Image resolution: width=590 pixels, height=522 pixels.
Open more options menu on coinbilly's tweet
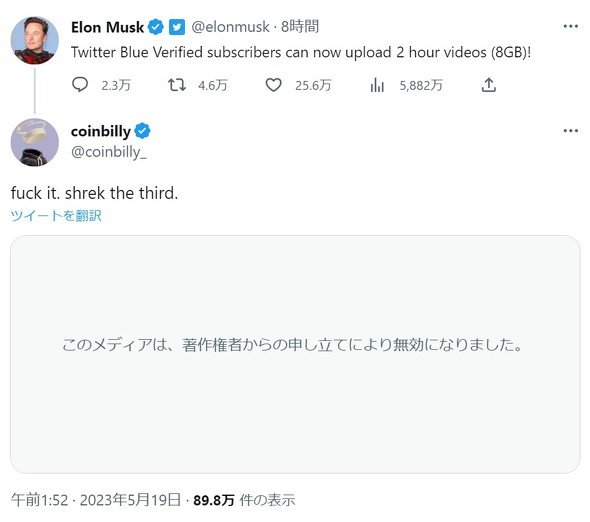(x=570, y=131)
